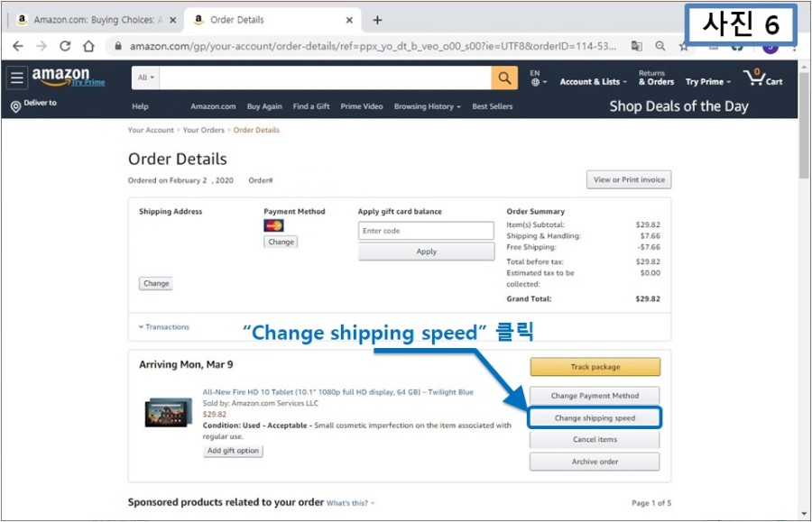Open the translate page icon
Image resolution: width=812 pixels, height=522 pixels.
[636, 46]
